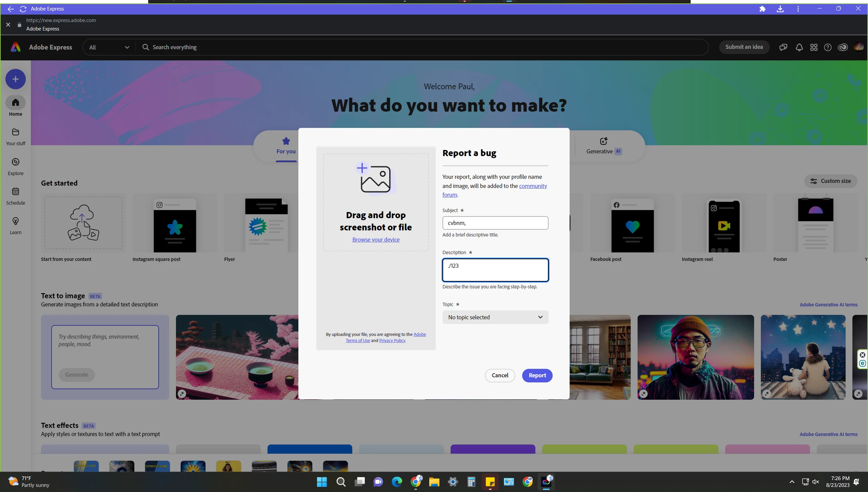This screenshot has height=492, width=868.
Task: Click the Subject text field
Action: (x=495, y=223)
